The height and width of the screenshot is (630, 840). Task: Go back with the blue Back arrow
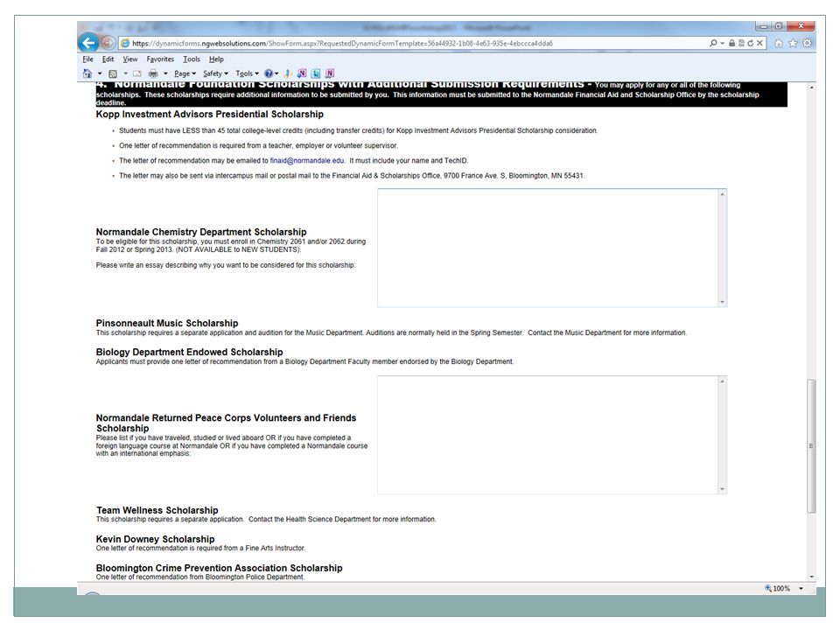(x=88, y=43)
